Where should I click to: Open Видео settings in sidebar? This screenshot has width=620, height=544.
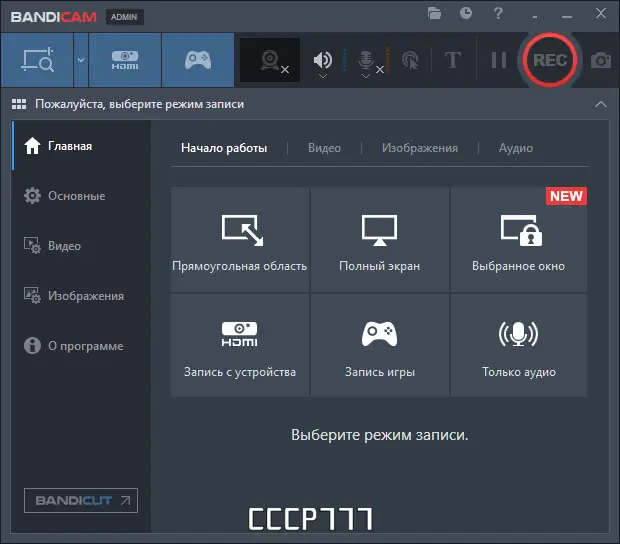81,246
